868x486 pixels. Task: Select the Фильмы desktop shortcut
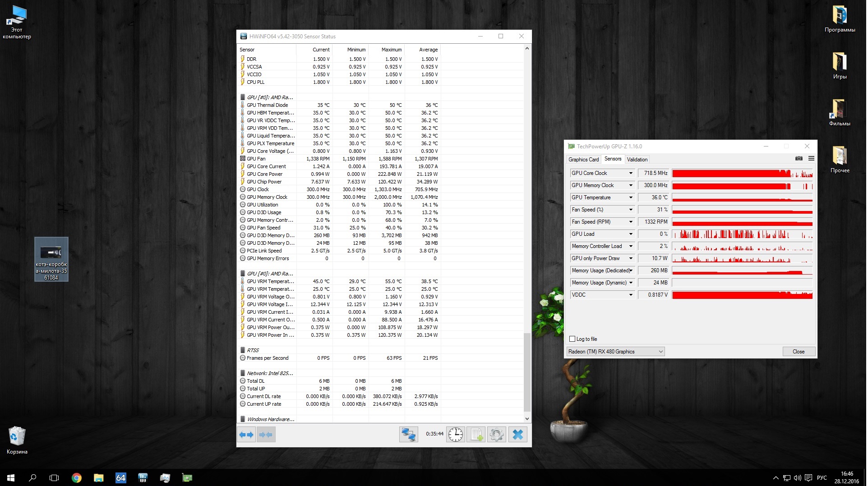click(x=840, y=113)
